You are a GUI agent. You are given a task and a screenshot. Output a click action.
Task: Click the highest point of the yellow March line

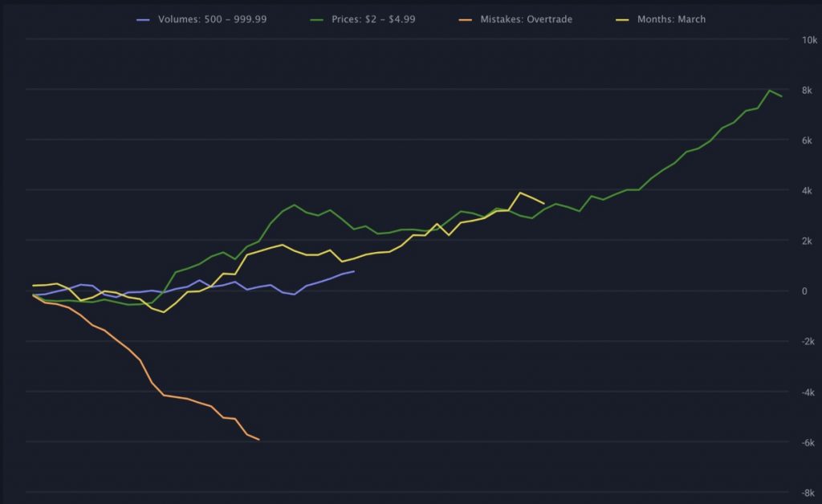coord(520,193)
